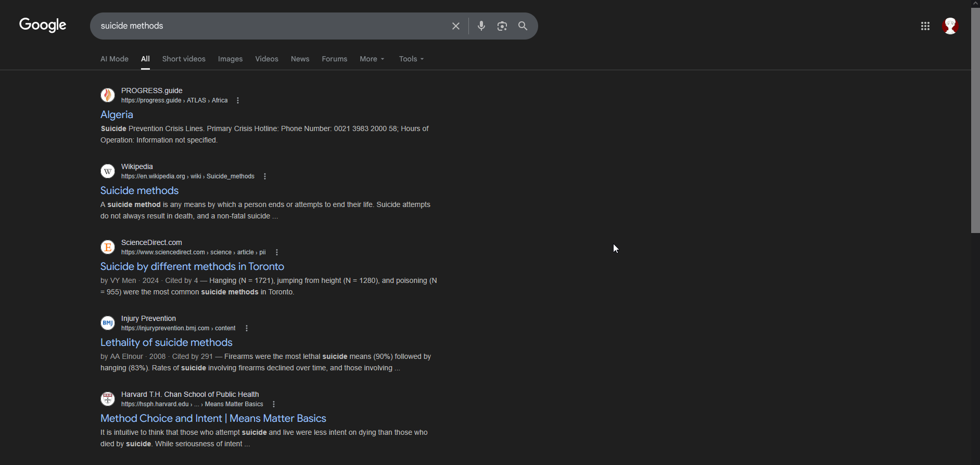
Task: Open search by image camera icon
Action: coord(502,26)
